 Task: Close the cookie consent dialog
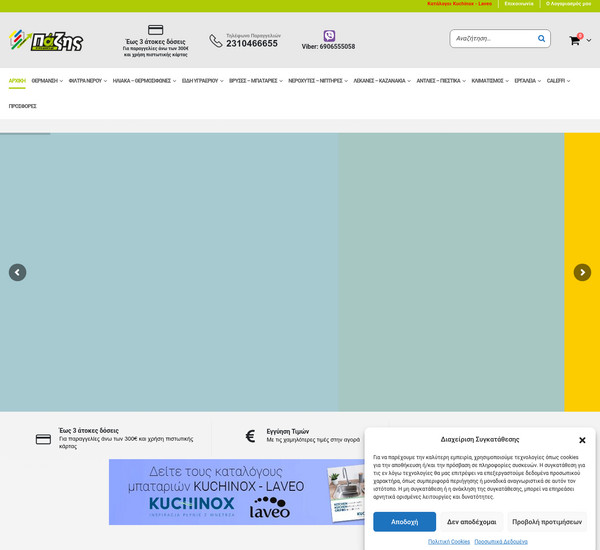tap(582, 440)
